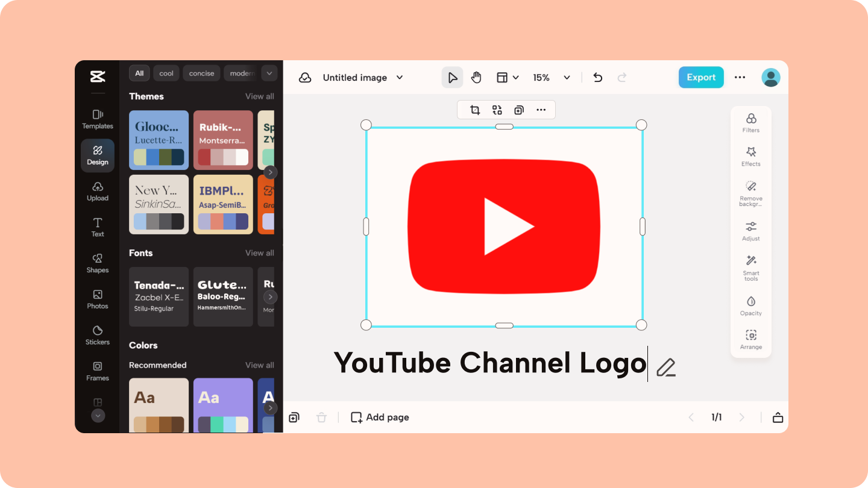The width and height of the screenshot is (868, 488).
Task: Select the Crop tool above the image
Action: 475,110
